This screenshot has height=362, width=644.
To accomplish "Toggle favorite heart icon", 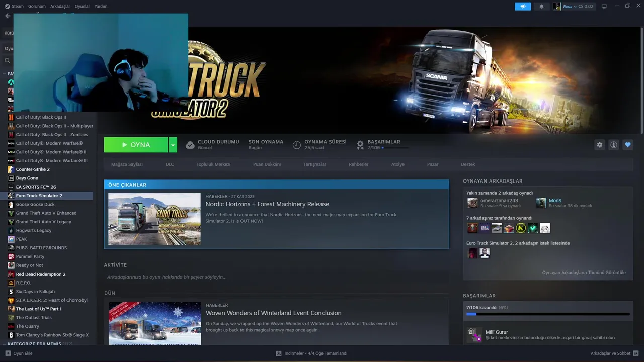I will (x=627, y=145).
